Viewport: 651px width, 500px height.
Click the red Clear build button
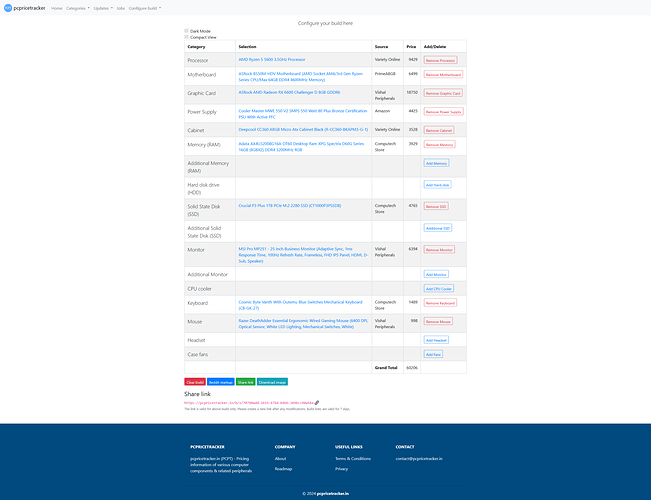pos(195,382)
